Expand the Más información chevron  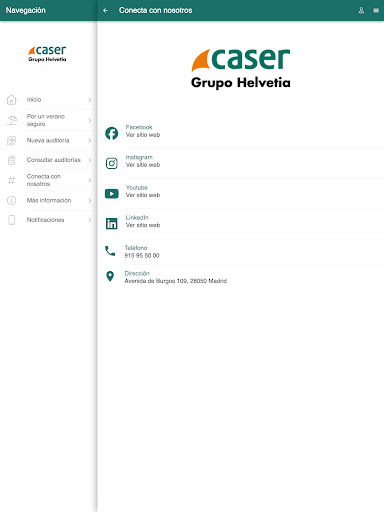pos(90,200)
